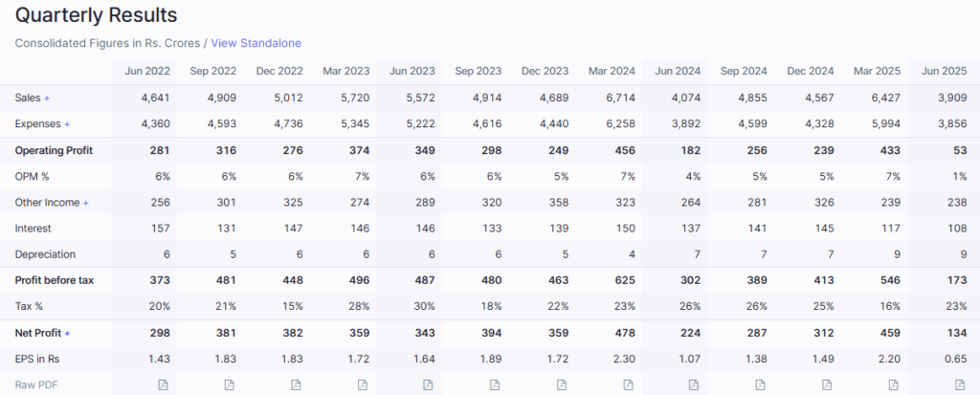Click Depreciation value 4 for Mar 2024
Image resolution: width=980 pixels, height=395 pixels.
point(632,254)
